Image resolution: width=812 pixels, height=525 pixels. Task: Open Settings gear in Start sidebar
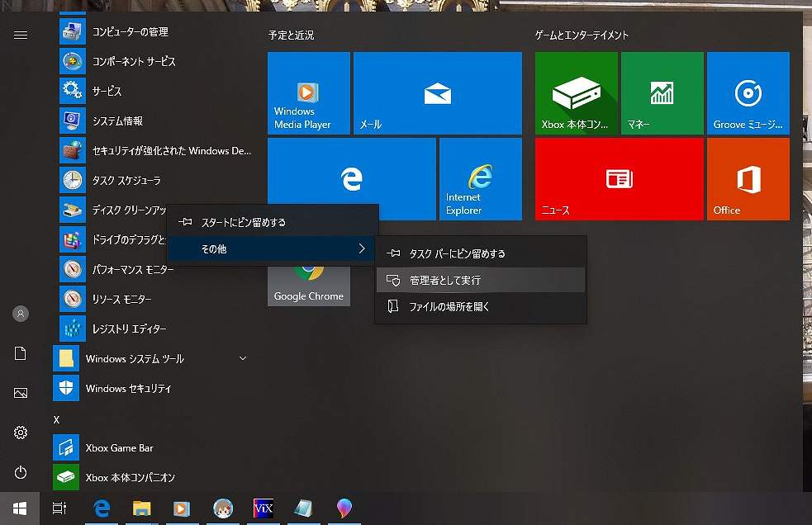point(21,433)
